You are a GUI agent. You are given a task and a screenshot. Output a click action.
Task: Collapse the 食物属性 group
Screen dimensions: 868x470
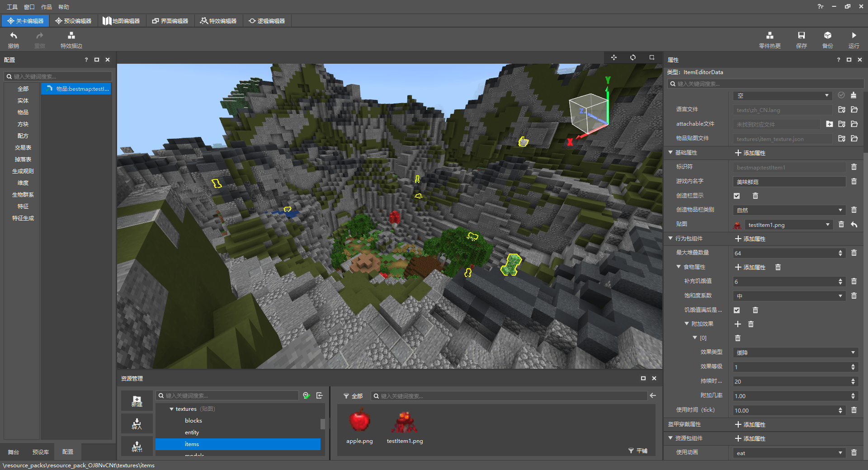pyautogui.click(x=679, y=267)
